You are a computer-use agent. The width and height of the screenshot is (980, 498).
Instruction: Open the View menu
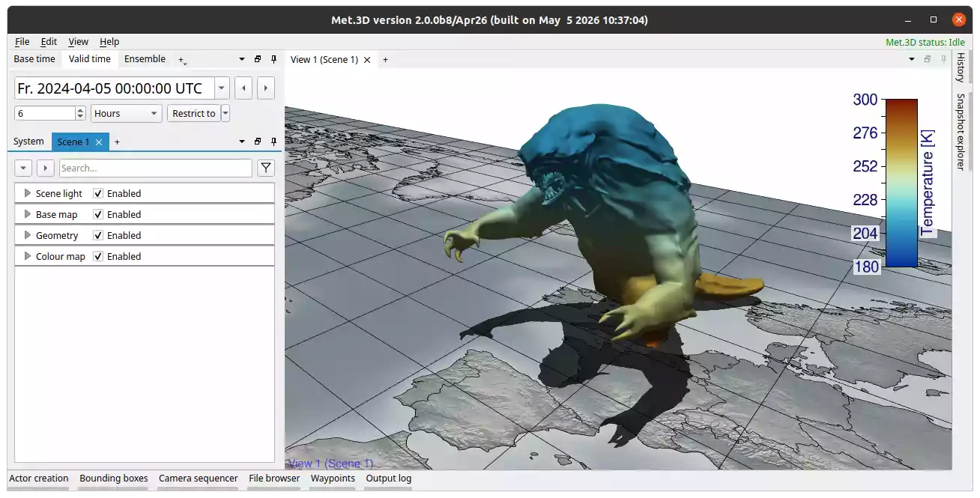(78, 42)
